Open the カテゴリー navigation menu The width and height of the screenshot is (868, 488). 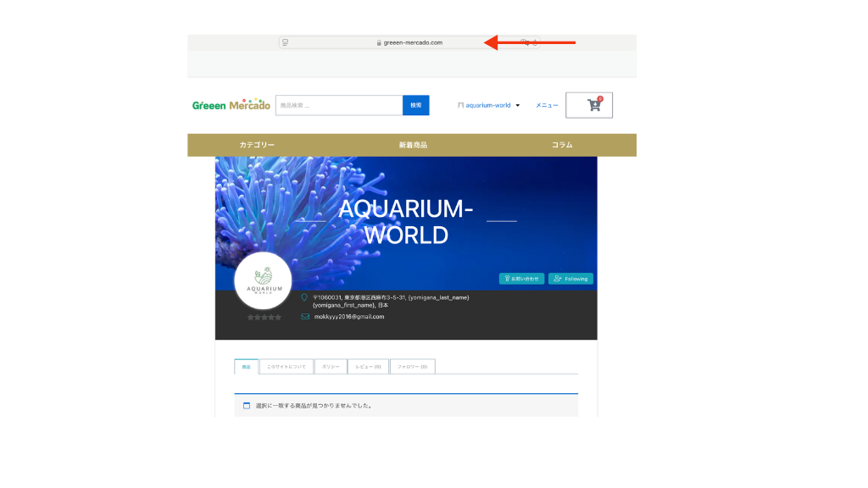(x=257, y=145)
